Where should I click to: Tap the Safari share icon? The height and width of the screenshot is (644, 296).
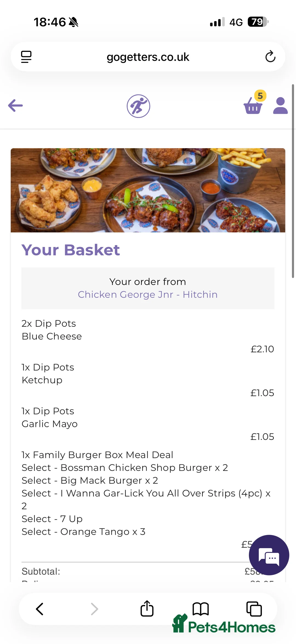coord(147,609)
